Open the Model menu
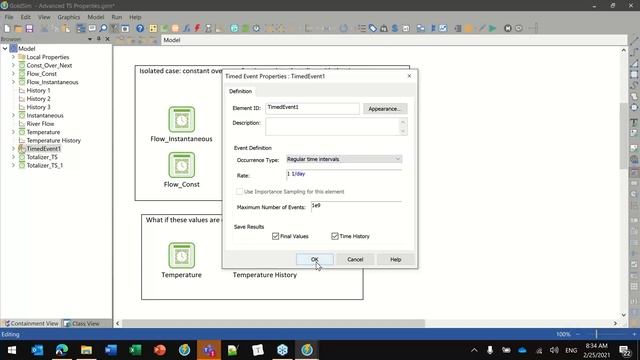The image size is (640, 360). click(x=96, y=17)
